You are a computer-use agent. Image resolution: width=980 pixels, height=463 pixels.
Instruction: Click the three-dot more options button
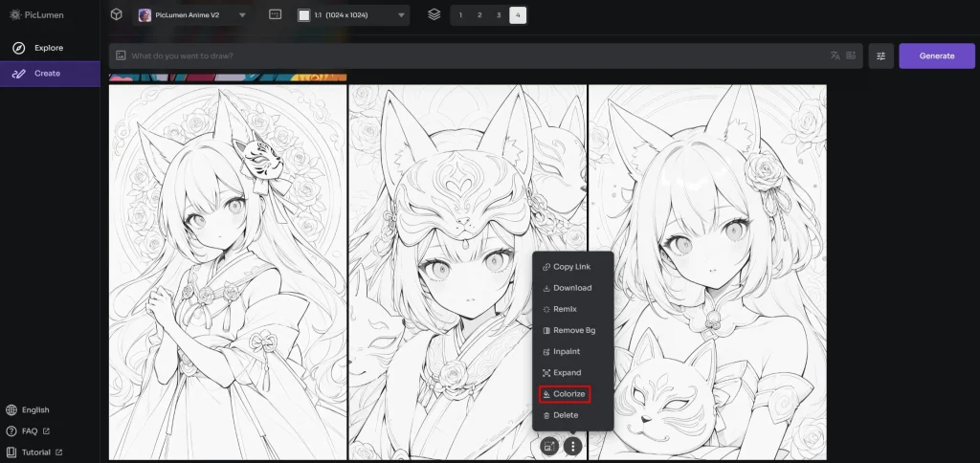(x=573, y=446)
